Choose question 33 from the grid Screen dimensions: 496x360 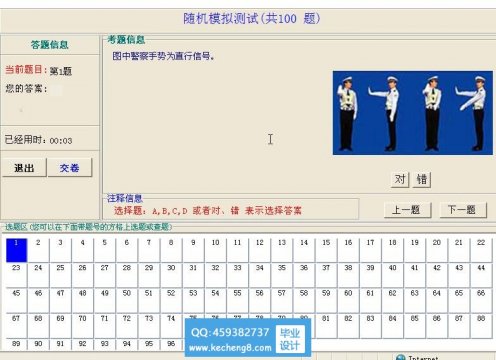pos(237,275)
